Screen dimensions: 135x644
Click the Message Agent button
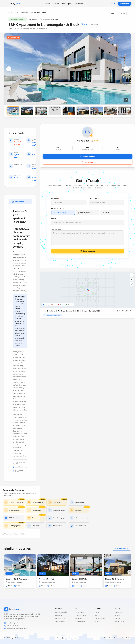tap(88, 156)
